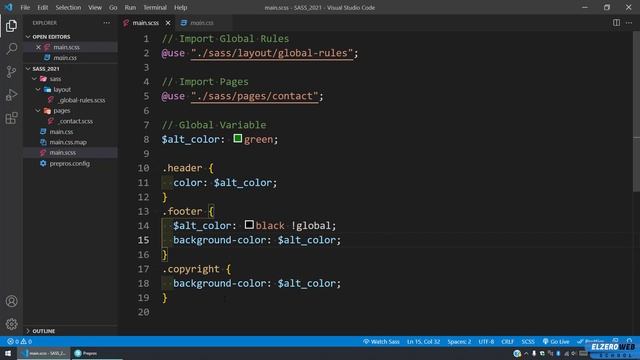640x360 pixels.
Task: Open the Run and Debug view
Action: click(x=11, y=95)
